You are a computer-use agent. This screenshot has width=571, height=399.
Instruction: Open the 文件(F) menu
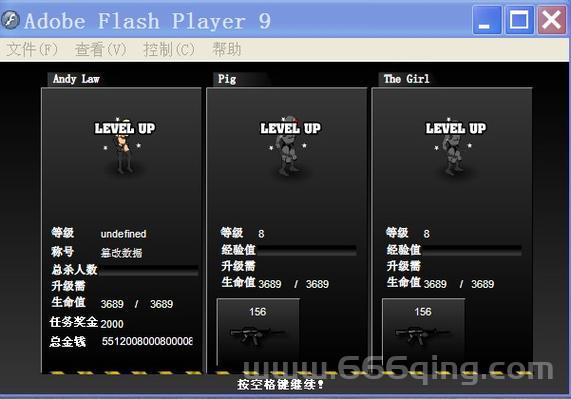click(x=32, y=49)
